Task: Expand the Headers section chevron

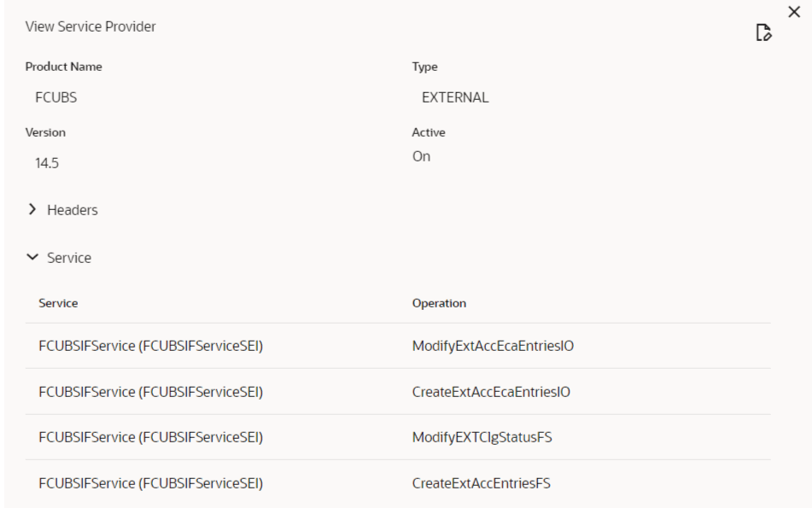Action: tap(32, 209)
